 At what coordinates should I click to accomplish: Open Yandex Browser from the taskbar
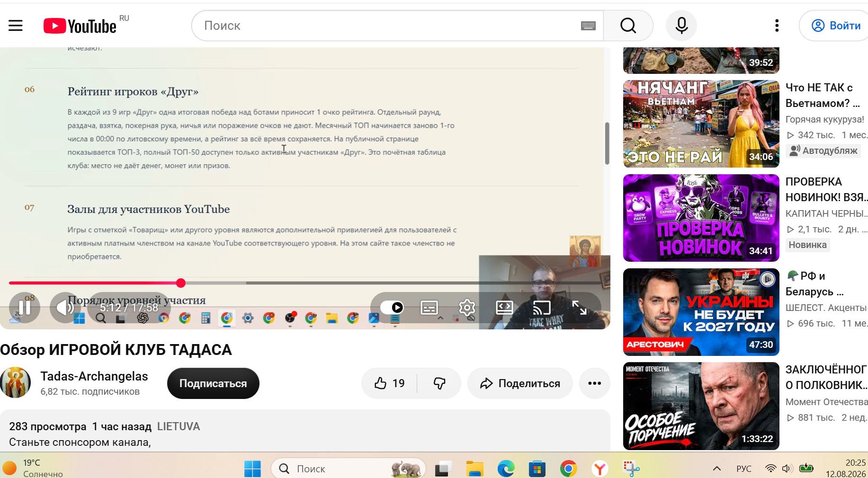coord(600,469)
